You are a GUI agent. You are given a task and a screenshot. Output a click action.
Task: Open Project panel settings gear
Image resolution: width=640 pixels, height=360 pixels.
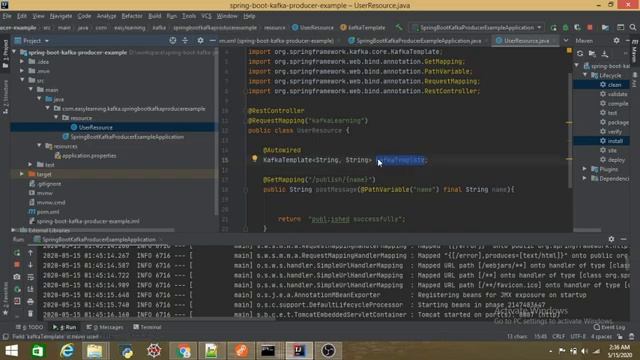[x=200, y=40]
